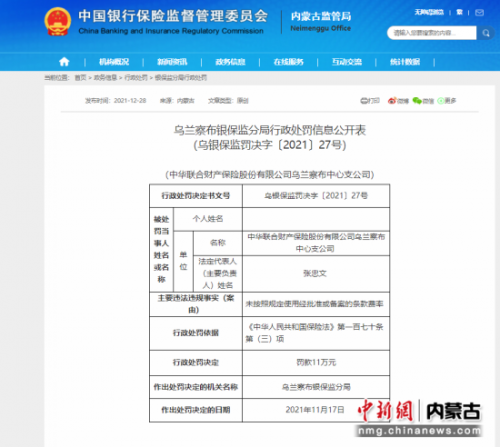Share via WeChat icon
This screenshot has height=447, width=500.
(417, 101)
